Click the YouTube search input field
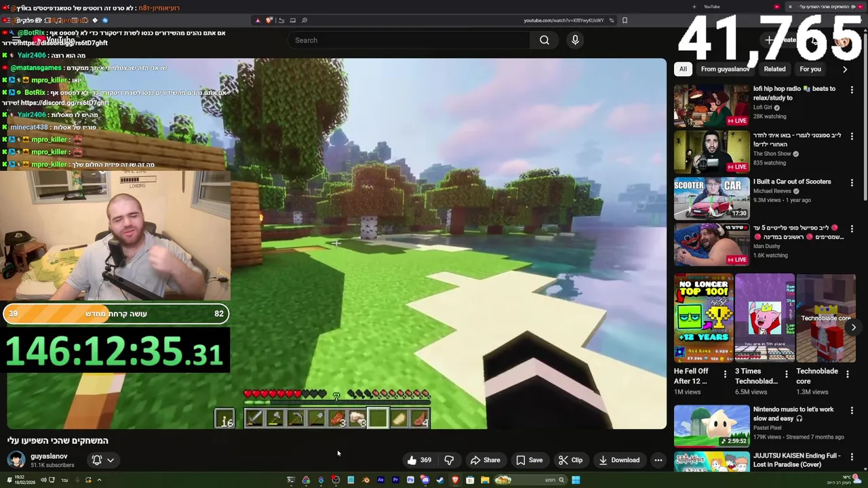The width and height of the screenshot is (868, 488). 410,40
